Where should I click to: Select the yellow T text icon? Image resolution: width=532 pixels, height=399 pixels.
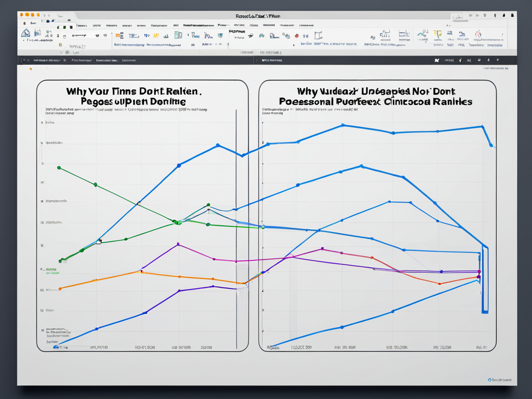[437, 34]
